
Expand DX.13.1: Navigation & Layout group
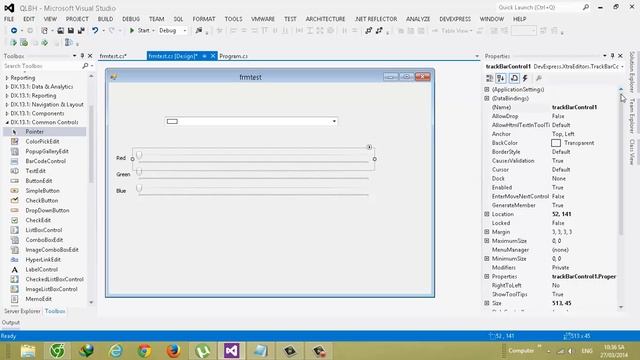pos(7,104)
